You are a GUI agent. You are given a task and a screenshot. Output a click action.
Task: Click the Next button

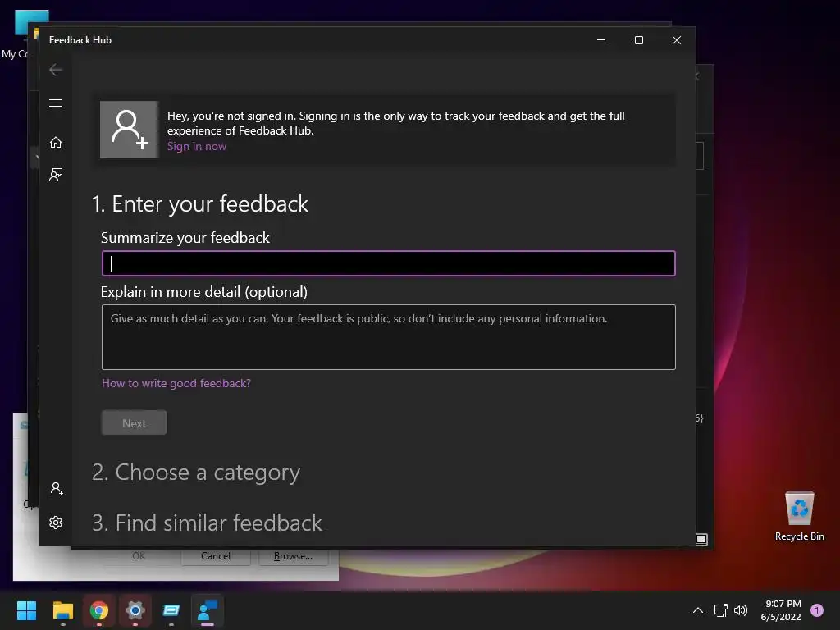(x=134, y=423)
